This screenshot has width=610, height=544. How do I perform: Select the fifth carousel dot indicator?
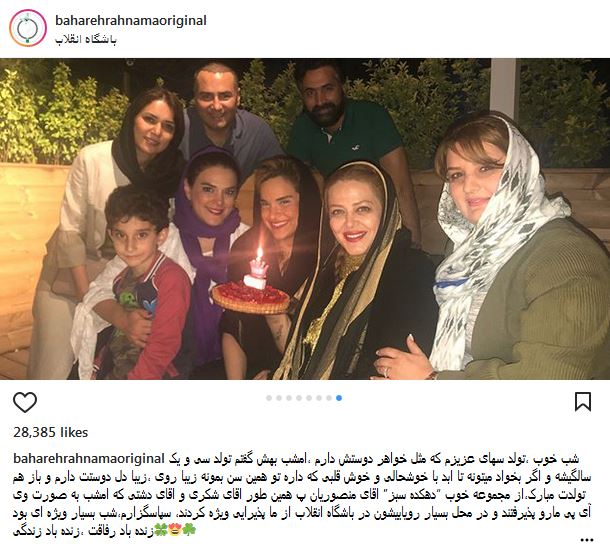coord(309,398)
